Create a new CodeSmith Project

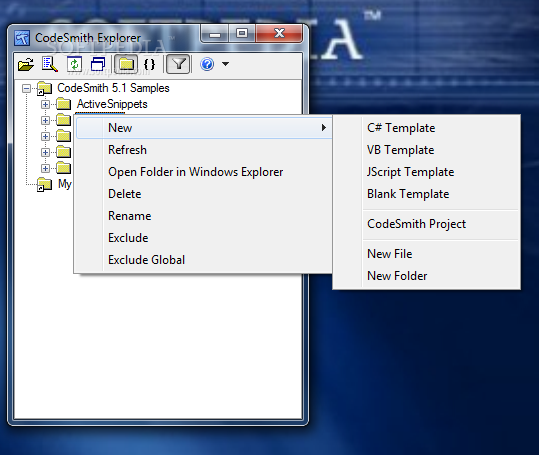pos(427,224)
